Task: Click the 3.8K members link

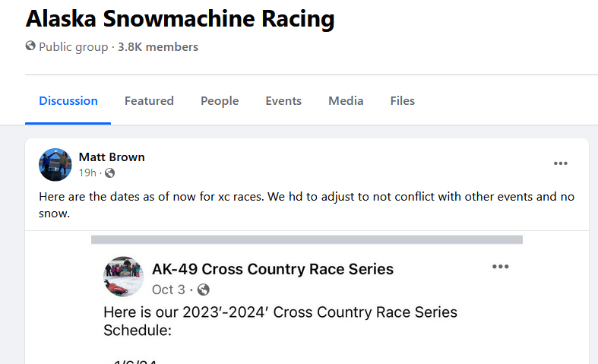Action: pyautogui.click(x=158, y=47)
